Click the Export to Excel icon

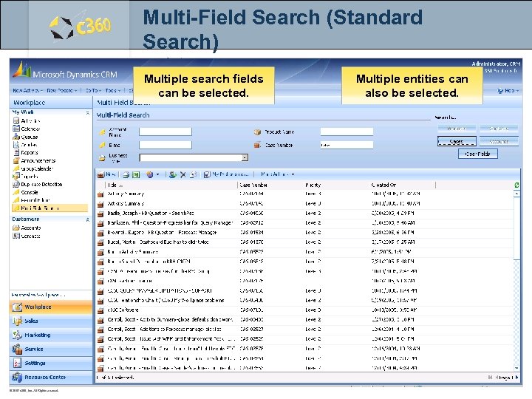[x=136, y=174]
